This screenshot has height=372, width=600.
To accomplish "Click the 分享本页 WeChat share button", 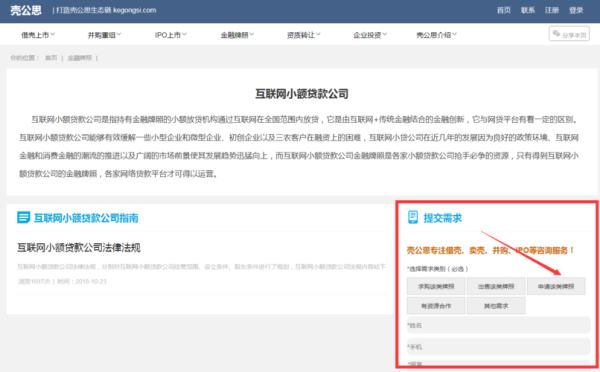I will (569, 34).
